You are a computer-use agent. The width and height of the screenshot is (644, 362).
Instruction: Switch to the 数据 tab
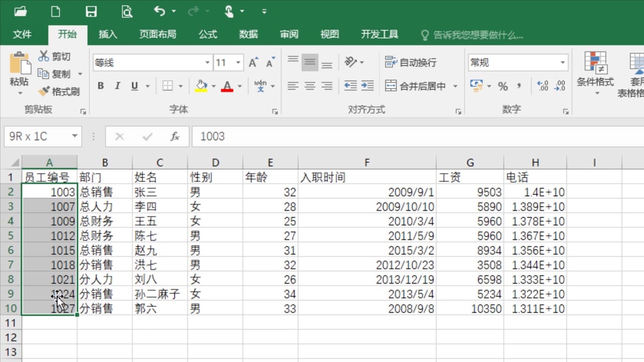249,34
